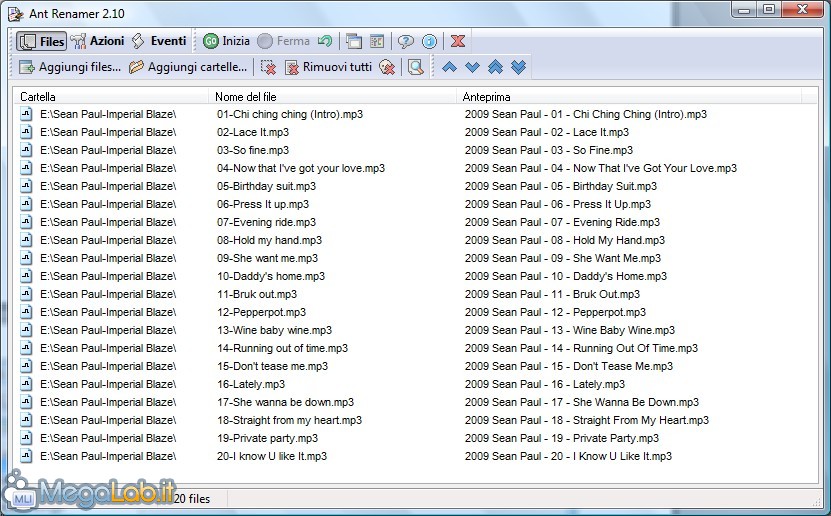Viewport: 831px width, 516px height.
Task: Click the '20 files' status bar text
Action: pos(192,499)
